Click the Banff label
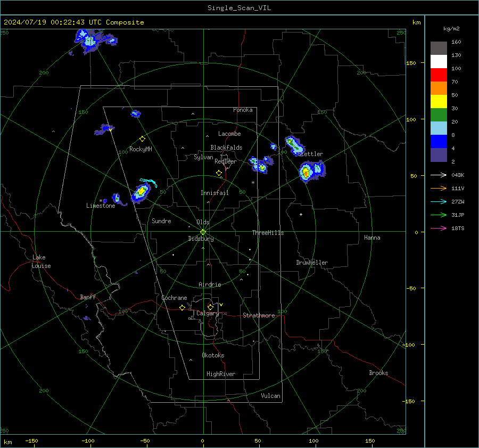This screenshot has height=448, width=479. pos(88,297)
